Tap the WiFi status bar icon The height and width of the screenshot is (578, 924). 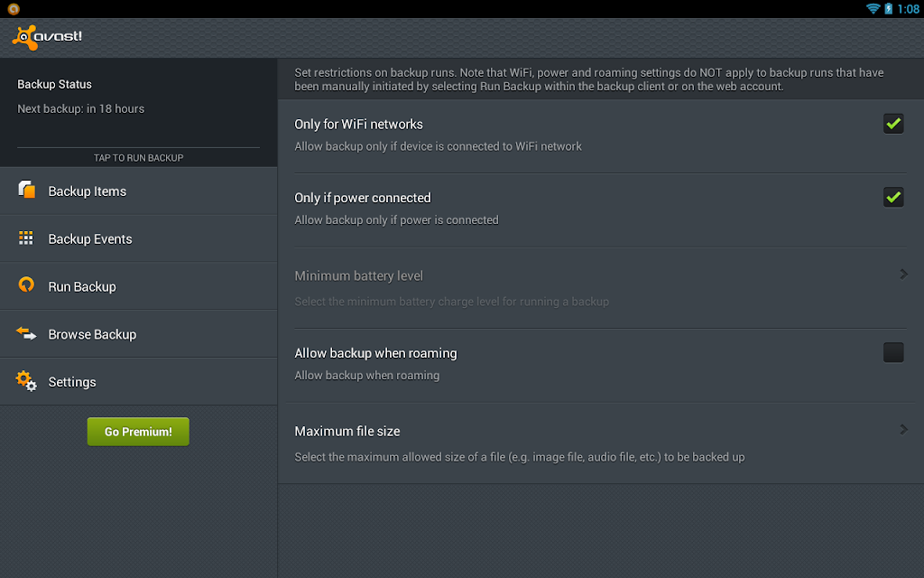[x=873, y=9]
